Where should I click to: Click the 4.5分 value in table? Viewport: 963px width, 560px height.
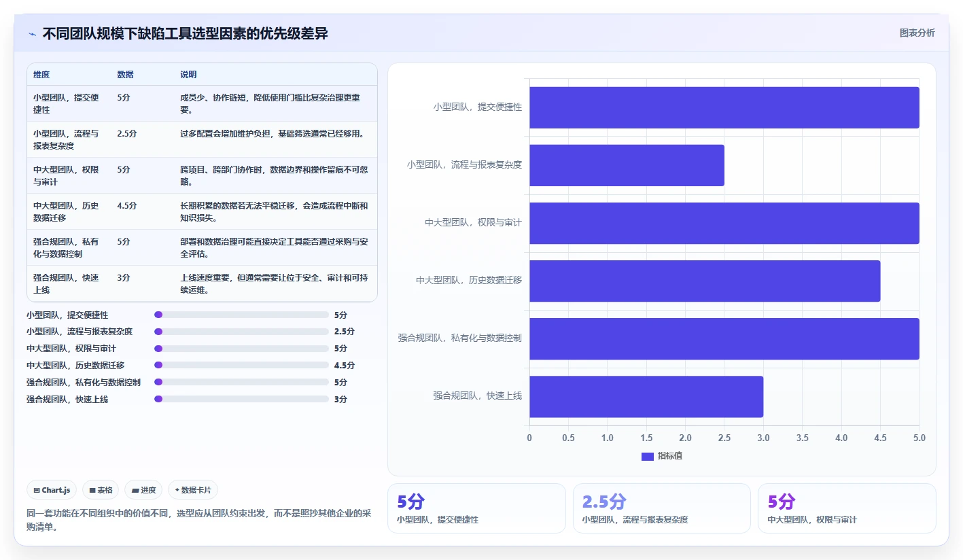tap(127, 205)
